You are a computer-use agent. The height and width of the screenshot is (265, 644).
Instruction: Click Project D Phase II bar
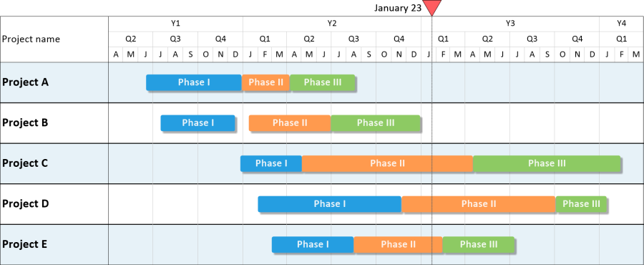479,204
